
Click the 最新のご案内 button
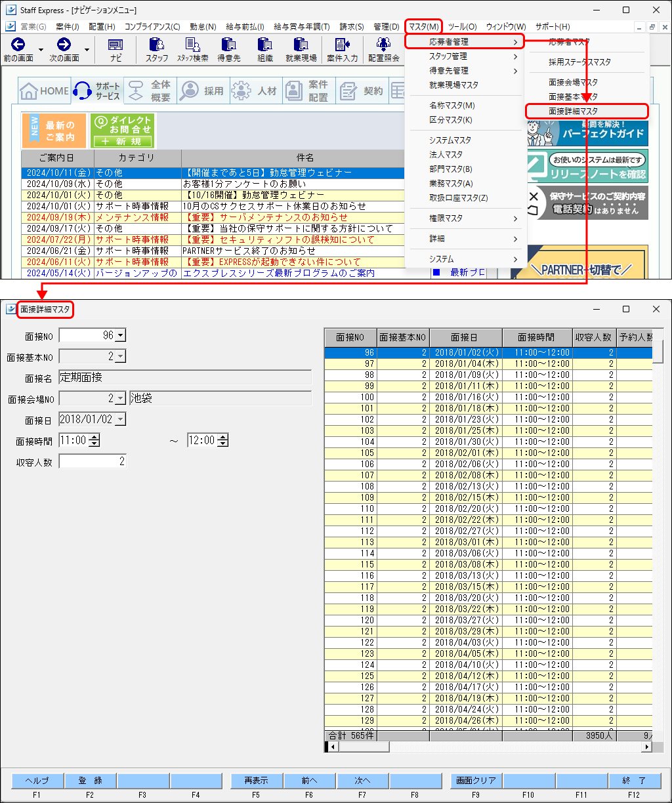(54, 131)
